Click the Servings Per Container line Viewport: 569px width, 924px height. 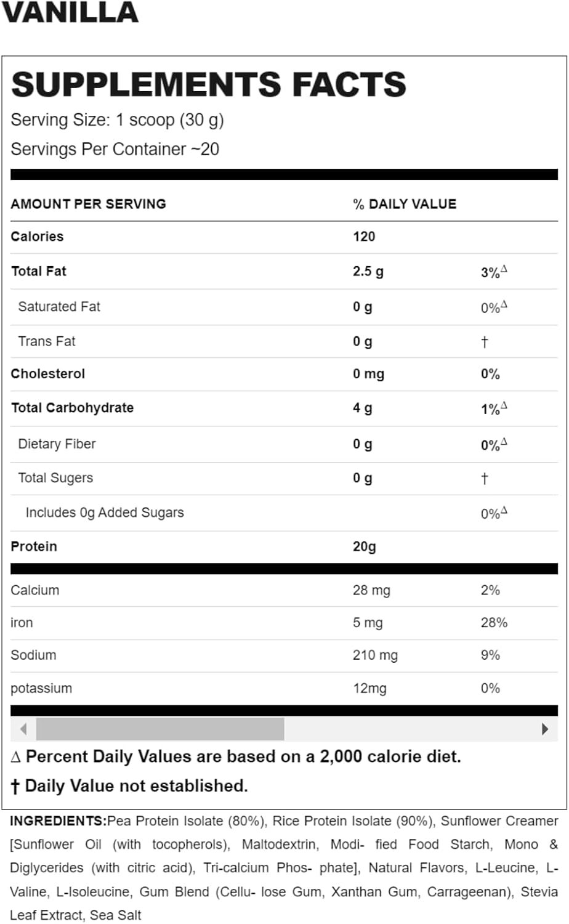[115, 149]
